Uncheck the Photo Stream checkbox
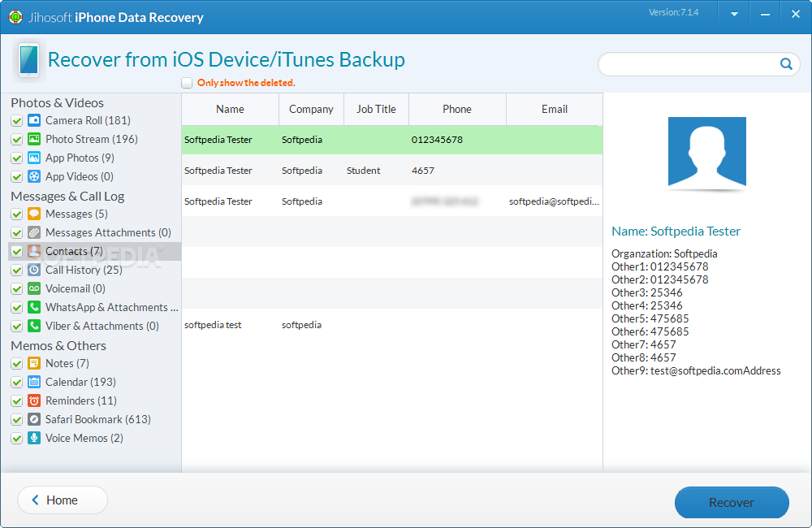 pyautogui.click(x=16, y=140)
